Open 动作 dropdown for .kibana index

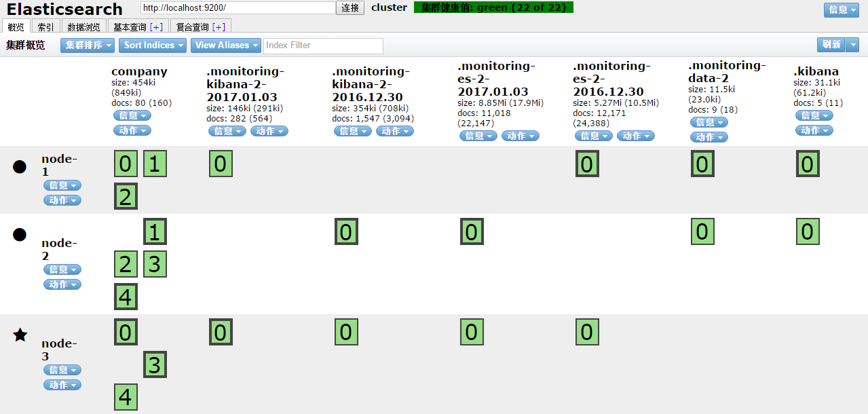[x=814, y=130]
